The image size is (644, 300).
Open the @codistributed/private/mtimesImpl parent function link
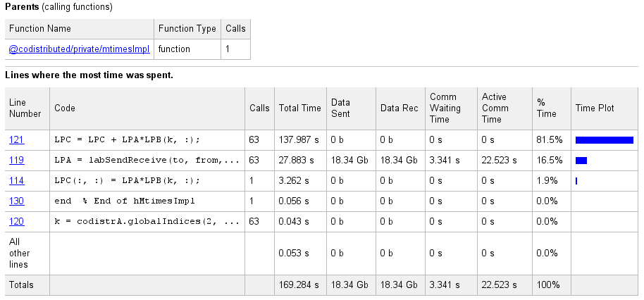79,49
